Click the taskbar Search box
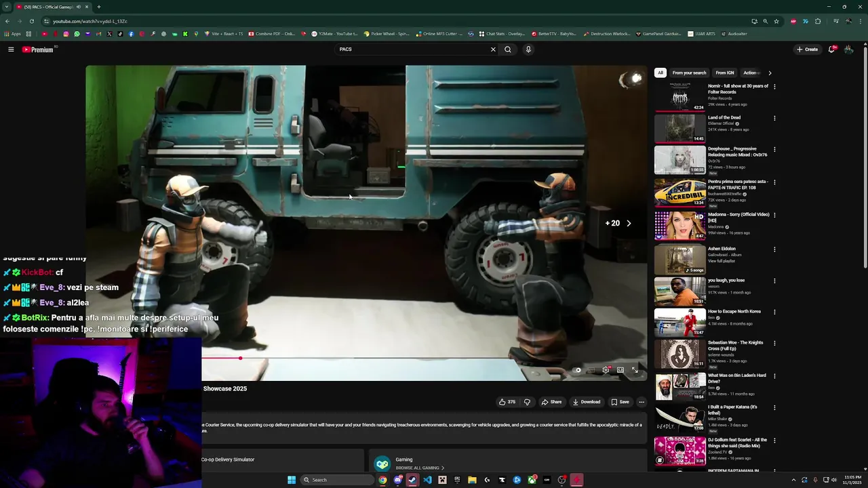Screen dimensions: 868x488 click(x=338, y=480)
